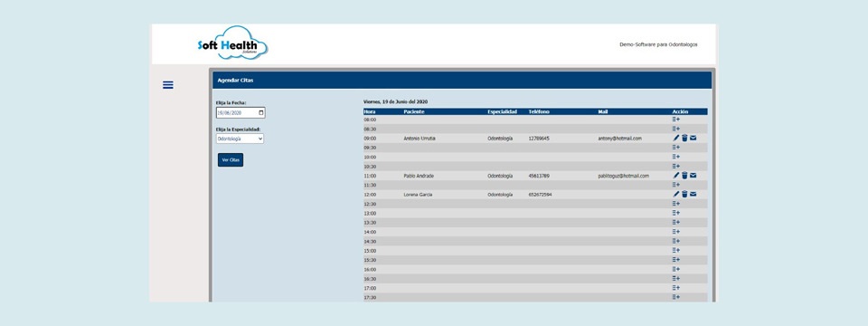The width and height of the screenshot is (868, 326).
Task: Delete Pablo Andrade's 11:00 appointment
Action: pos(684,175)
